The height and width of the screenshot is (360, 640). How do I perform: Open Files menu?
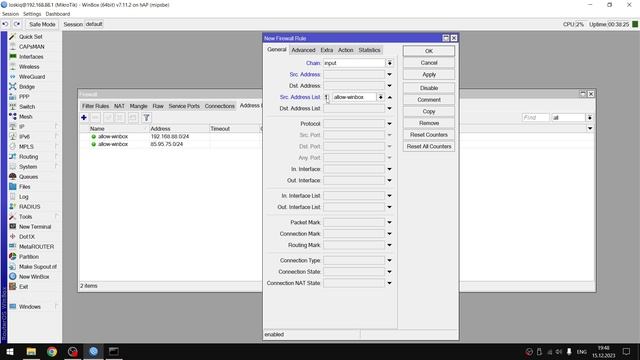[24, 187]
